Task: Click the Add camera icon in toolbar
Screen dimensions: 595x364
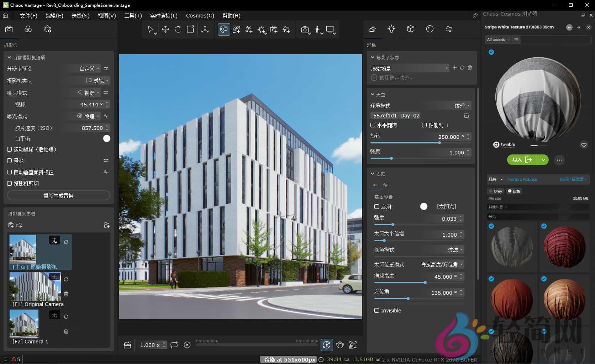Action: tap(274, 30)
